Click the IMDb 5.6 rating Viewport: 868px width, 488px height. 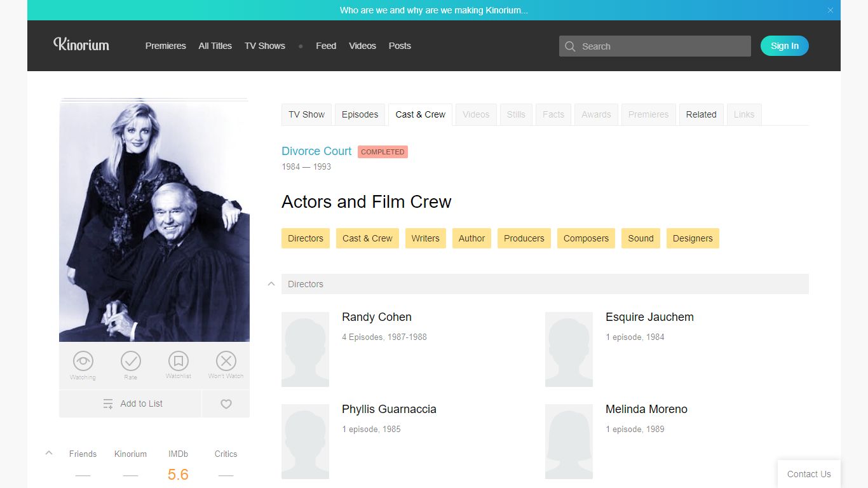click(178, 475)
